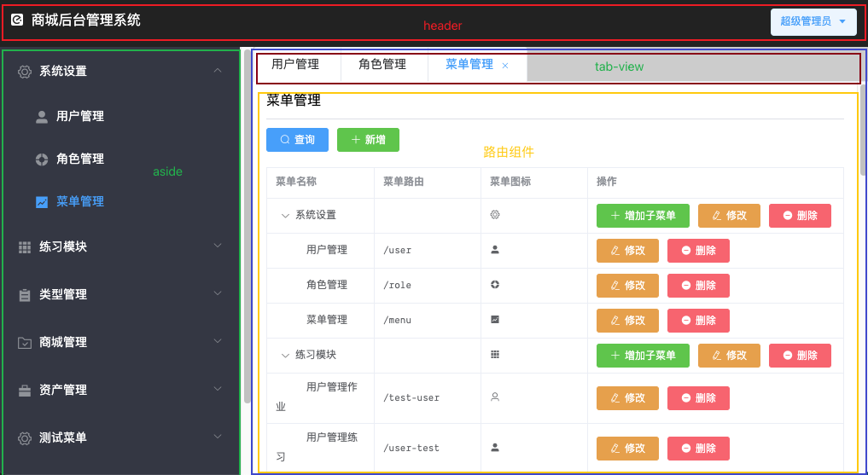Screen dimensions: 868x475
Task: Click the green 新增 button
Action: (368, 140)
